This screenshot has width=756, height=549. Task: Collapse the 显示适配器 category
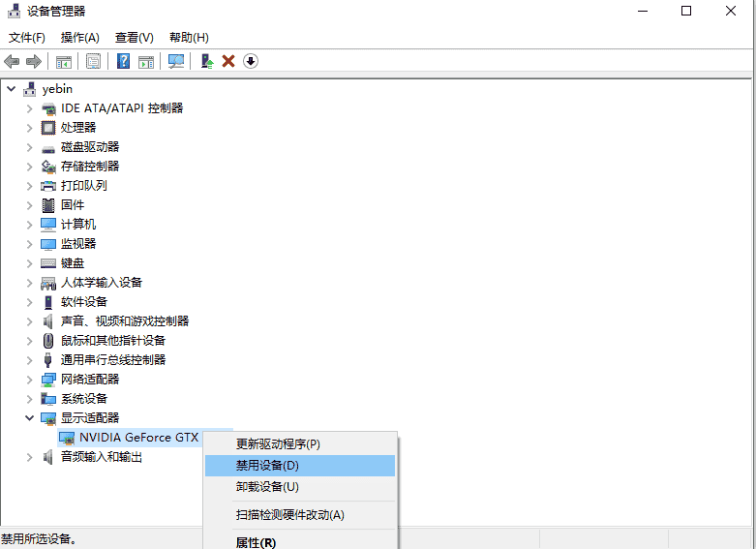point(29,418)
